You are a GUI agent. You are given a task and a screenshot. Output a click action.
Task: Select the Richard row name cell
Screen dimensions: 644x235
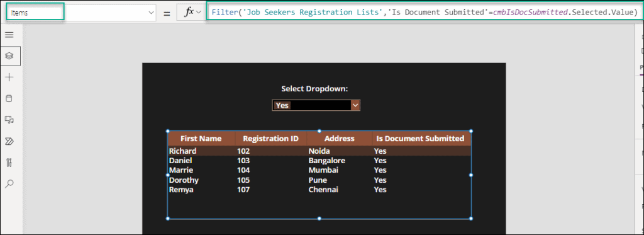click(x=183, y=151)
